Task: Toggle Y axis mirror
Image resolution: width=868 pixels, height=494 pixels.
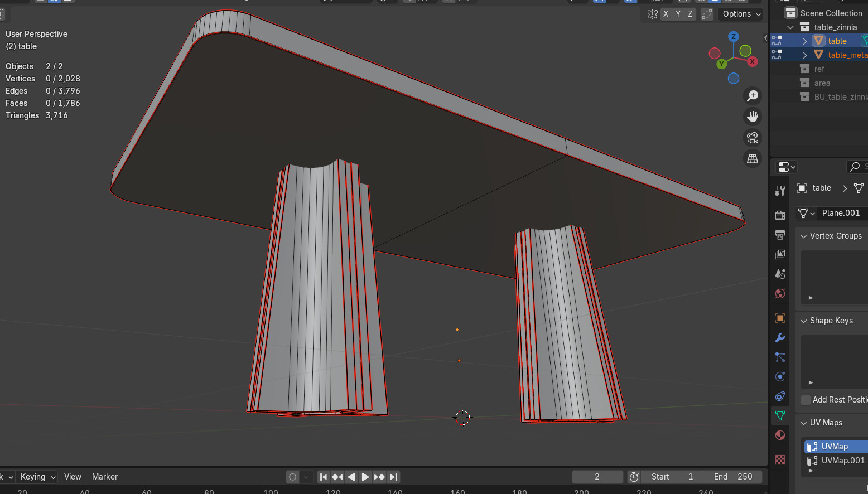Action: [678, 14]
